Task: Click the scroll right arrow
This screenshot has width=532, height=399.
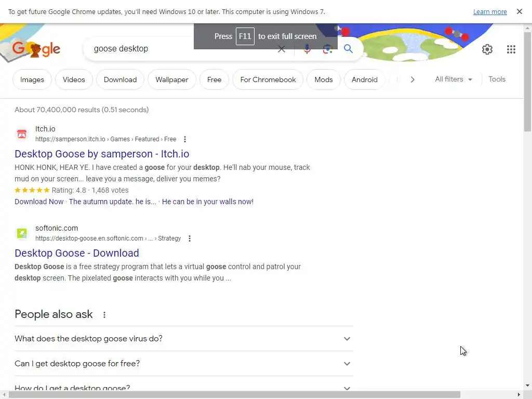Action: pos(519,395)
